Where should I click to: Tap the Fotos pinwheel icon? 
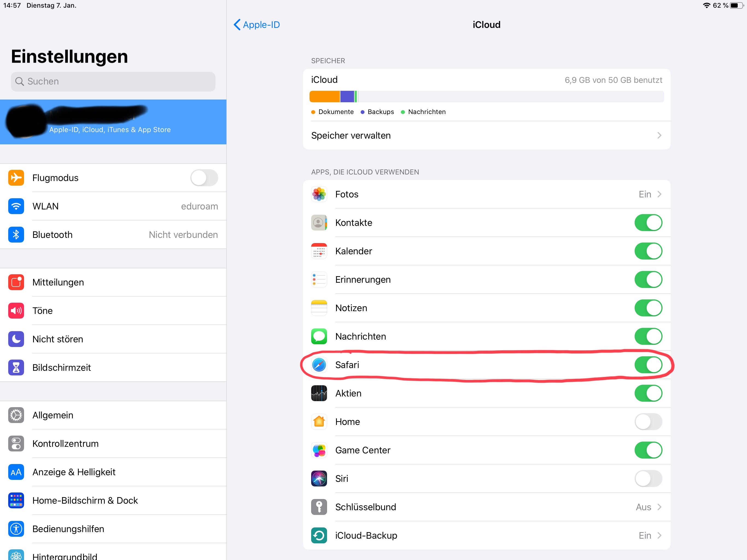click(319, 194)
